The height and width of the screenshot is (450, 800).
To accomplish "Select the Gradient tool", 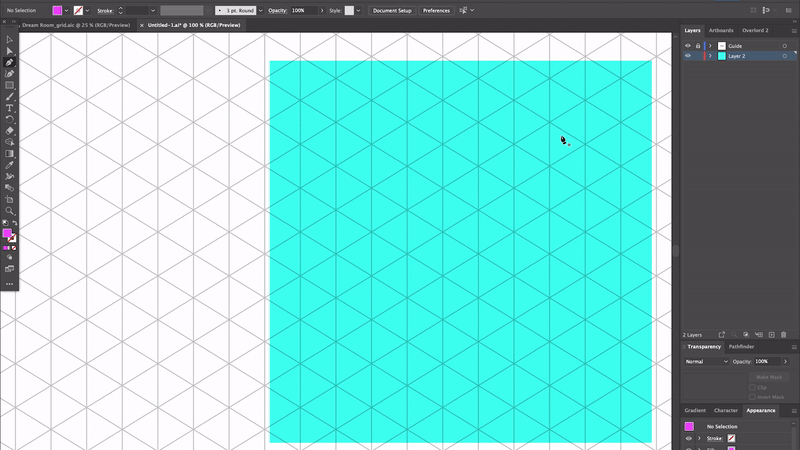I will [x=9, y=154].
